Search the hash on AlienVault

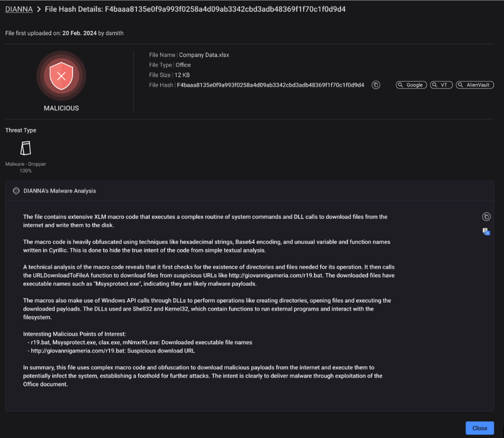tap(475, 85)
